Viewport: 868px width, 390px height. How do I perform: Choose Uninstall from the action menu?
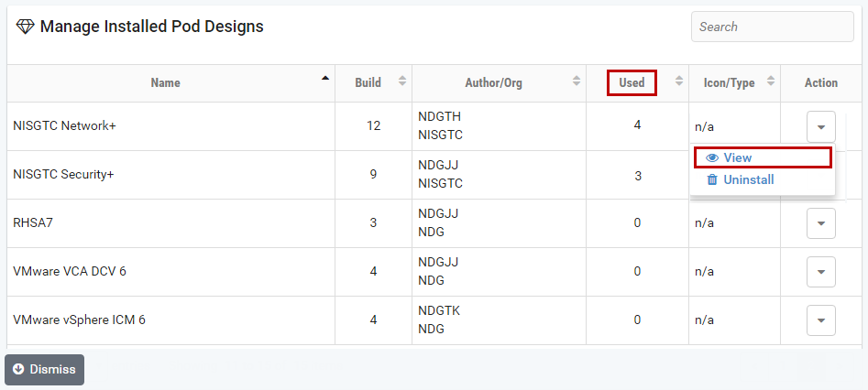coord(748,179)
